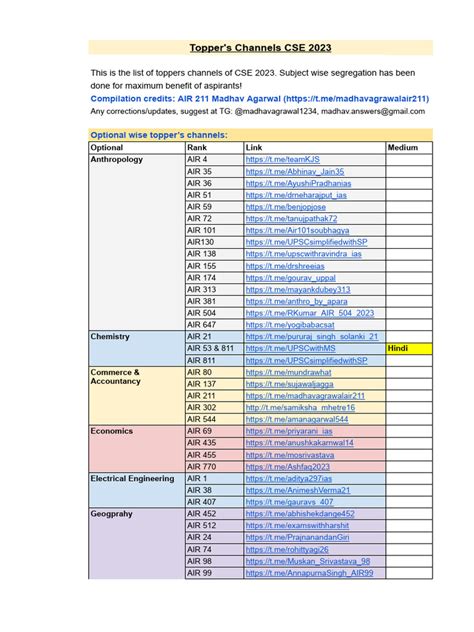Image resolution: width=474 pixels, height=632 pixels.
Task: Open the Abhinav_Jain35 Telegram link
Action: [x=295, y=172]
